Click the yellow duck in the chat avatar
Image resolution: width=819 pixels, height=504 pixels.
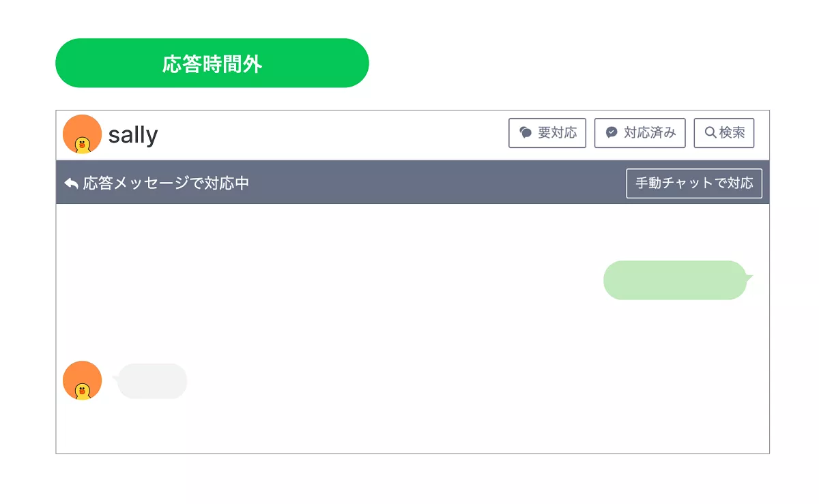pos(83,391)
